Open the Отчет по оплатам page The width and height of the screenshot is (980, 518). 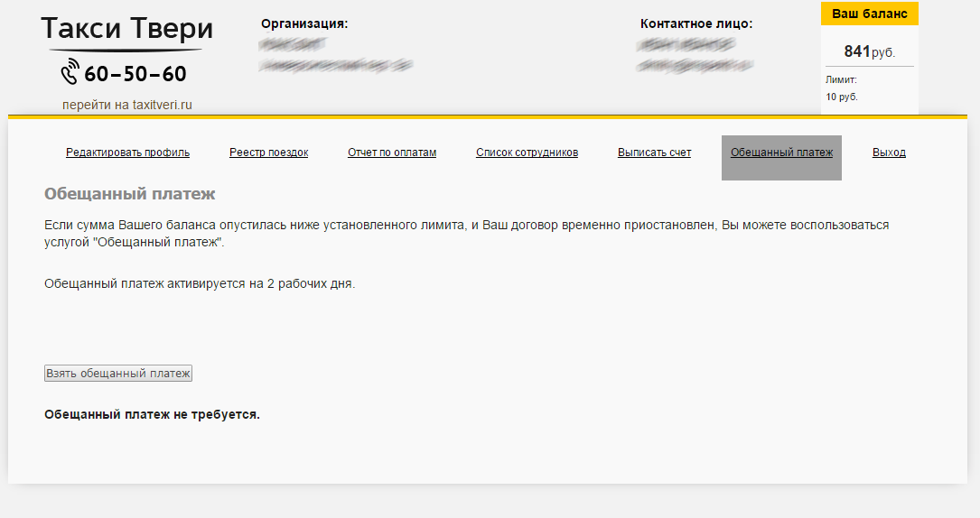coord(392,153)
